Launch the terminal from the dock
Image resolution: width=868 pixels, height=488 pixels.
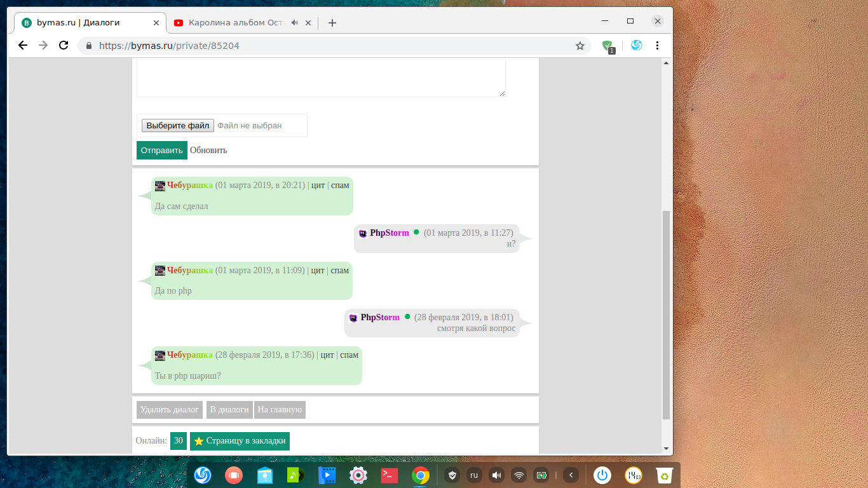click(x=389, y=475)
